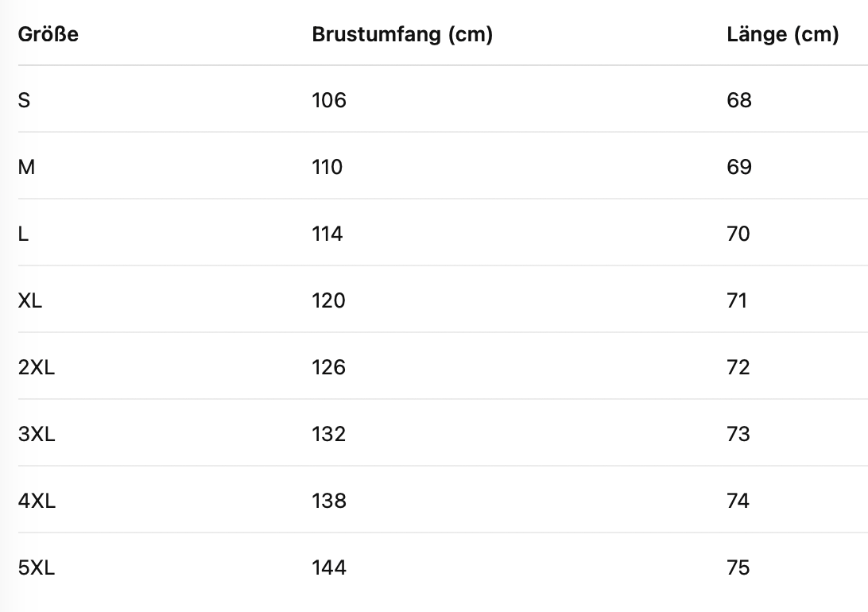The width and height of the screenshot is (868, 612).
Task: Select the size S cell
Action: click(x=25, y=100)
